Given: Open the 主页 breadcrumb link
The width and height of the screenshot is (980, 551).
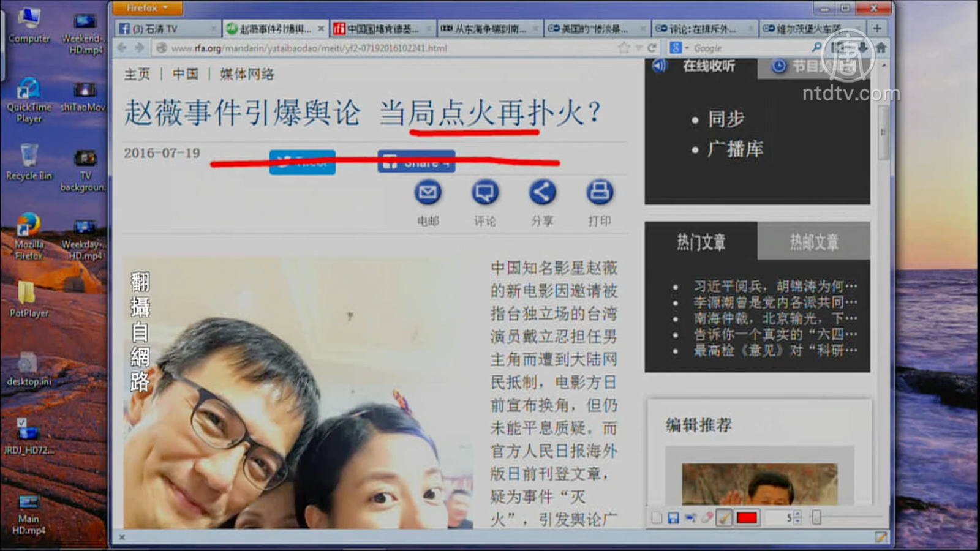Looking at the screenshot, I should (x=137, y=74).
